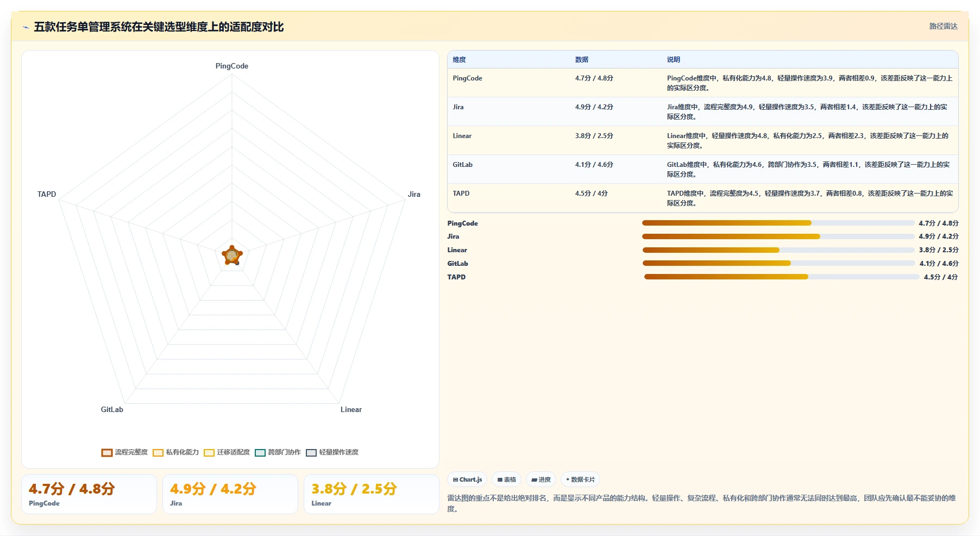Viewport: 980px width, 536px height.
Task: Click the Linear progress bar
Action: [x=778, y=250]
